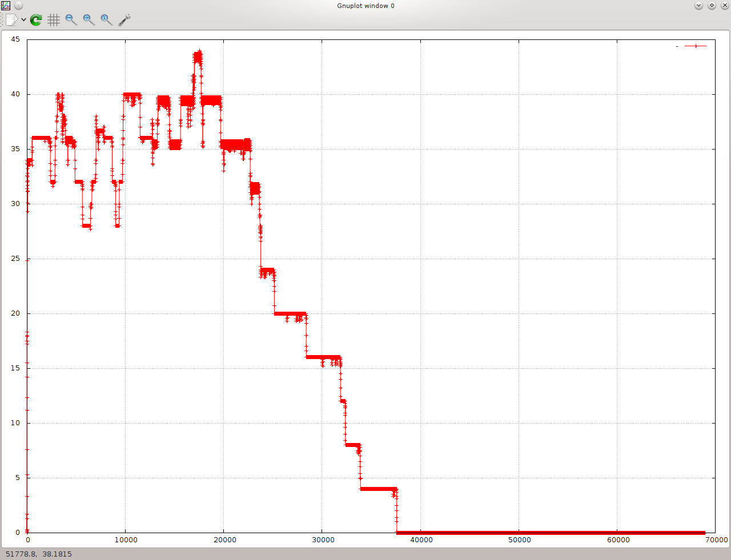Maximize the Gnuplot window

point(712,6)
